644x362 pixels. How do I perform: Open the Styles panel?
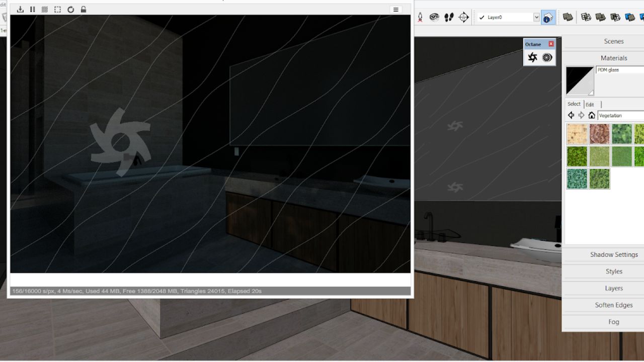tap(614, 271)
